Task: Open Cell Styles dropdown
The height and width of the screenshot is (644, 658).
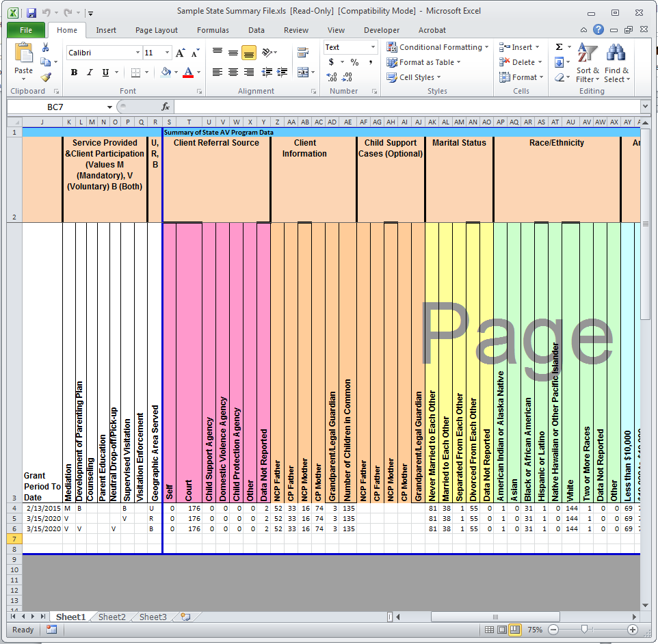Action: [414, 77]
